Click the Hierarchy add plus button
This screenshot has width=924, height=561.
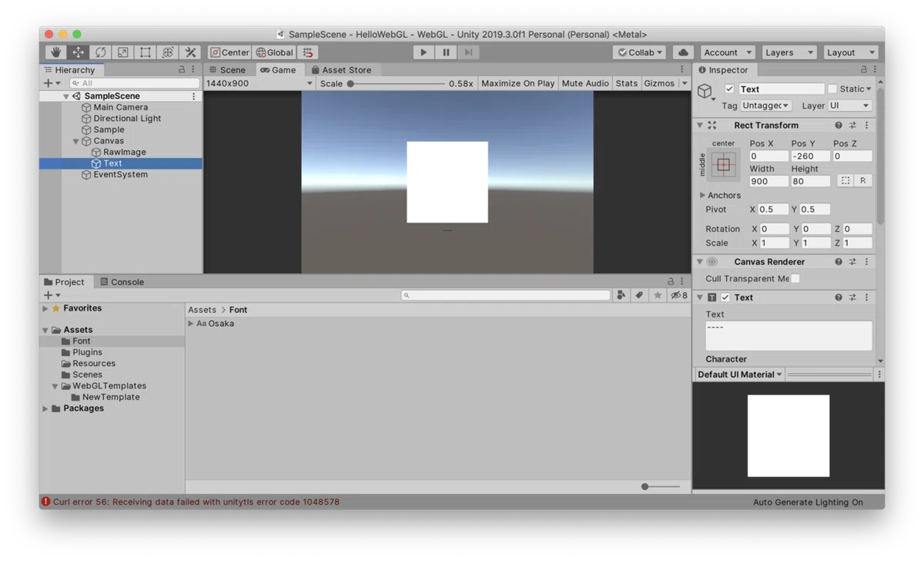tap(48, 82)
